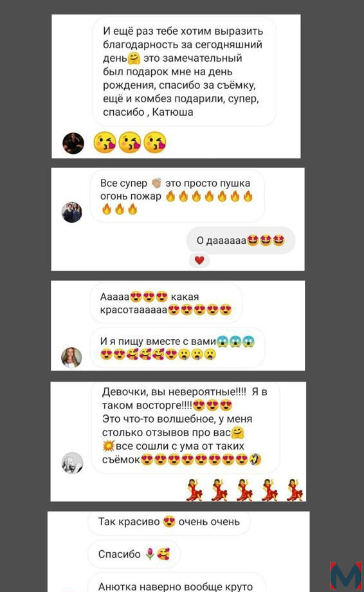
Task: Click the first dancing woman emoji
Action: (195, 489)
